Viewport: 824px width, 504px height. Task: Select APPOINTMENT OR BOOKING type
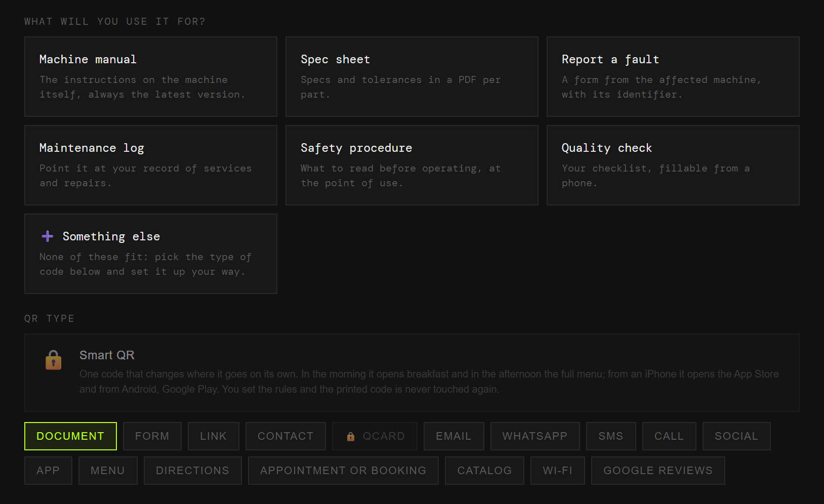pyautogui.click(x=343, y=471)
